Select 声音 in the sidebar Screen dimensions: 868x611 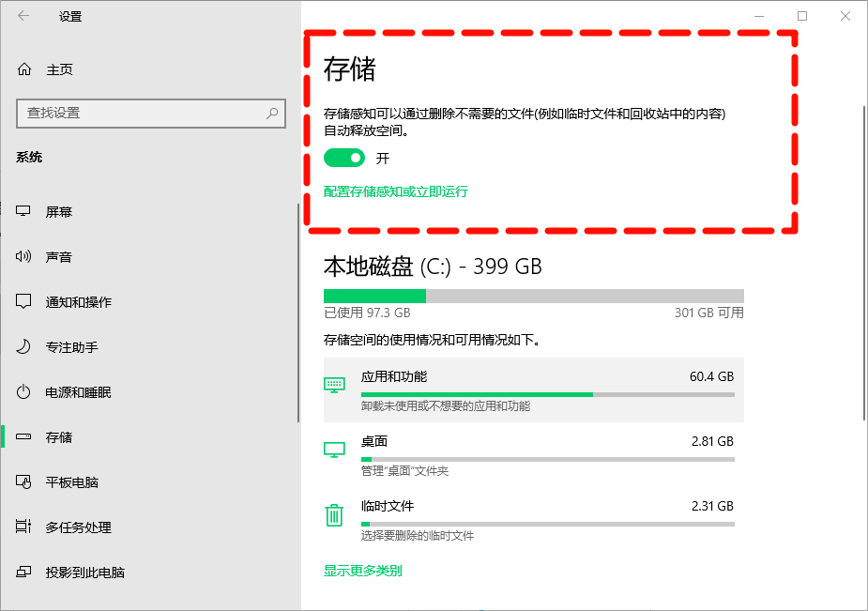pos(59,257)
